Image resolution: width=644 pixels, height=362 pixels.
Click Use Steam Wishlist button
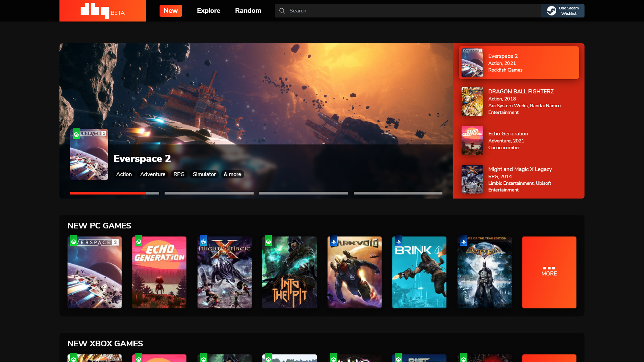point(562,11)
